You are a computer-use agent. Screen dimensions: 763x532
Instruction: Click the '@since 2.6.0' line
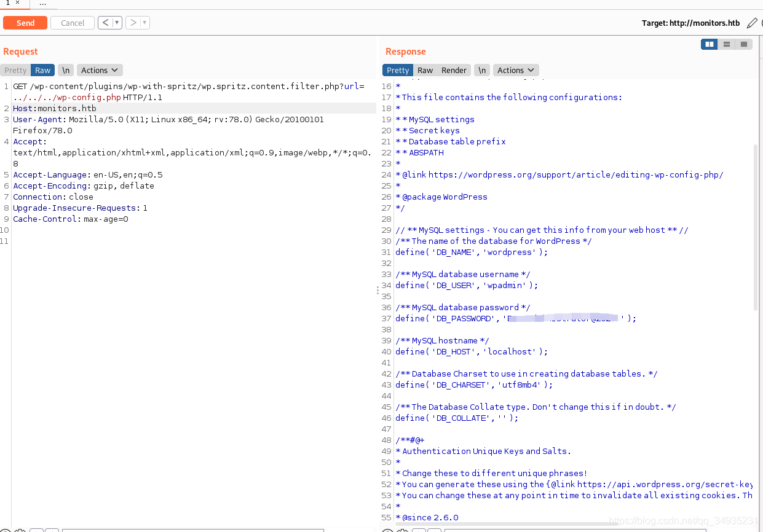[427, 518]
